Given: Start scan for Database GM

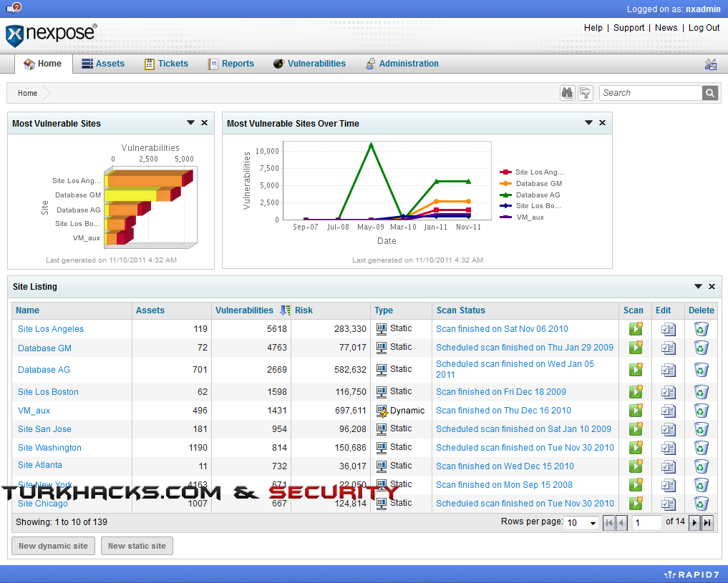Looking at the screenshot, I should click(636, 347).
